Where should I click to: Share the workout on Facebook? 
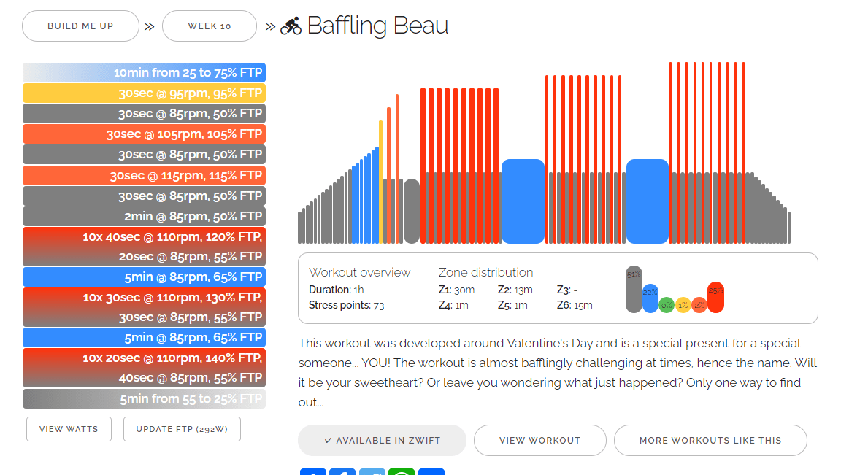tap(342, 472)
